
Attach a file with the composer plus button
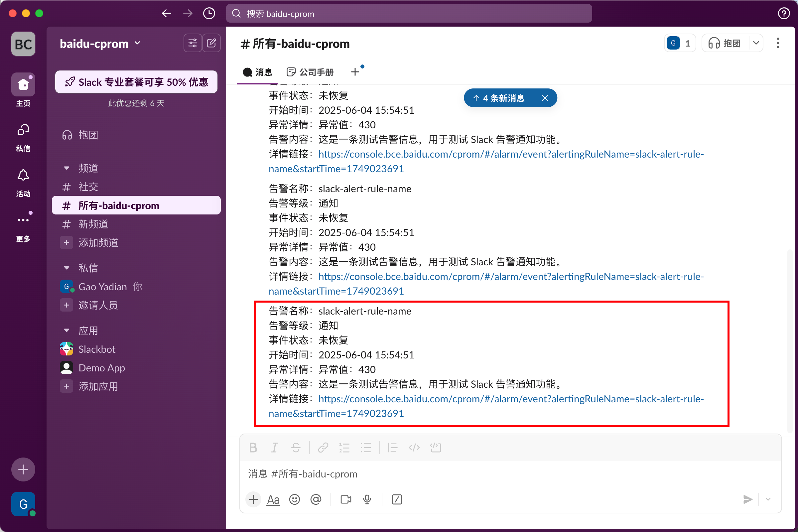click(x=253, y=499)
